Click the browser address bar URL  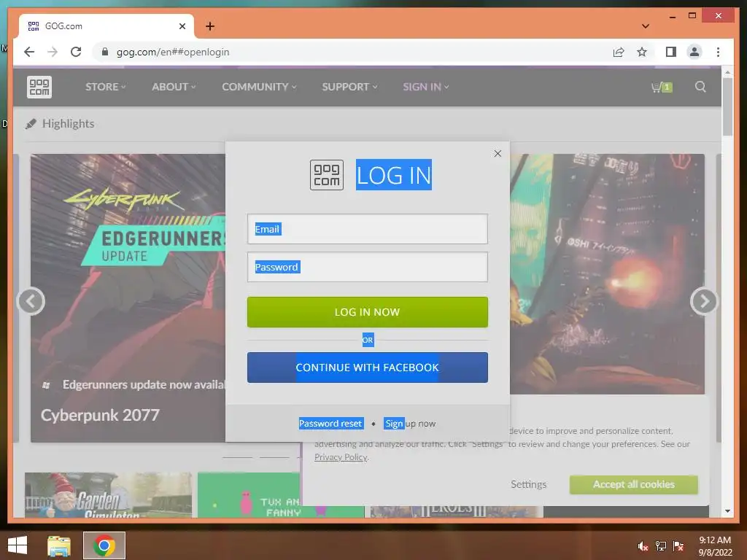(172, 52)
